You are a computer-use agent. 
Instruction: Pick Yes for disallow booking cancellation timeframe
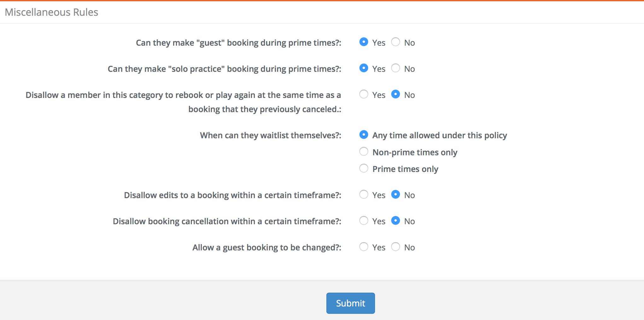coord(364,220)
